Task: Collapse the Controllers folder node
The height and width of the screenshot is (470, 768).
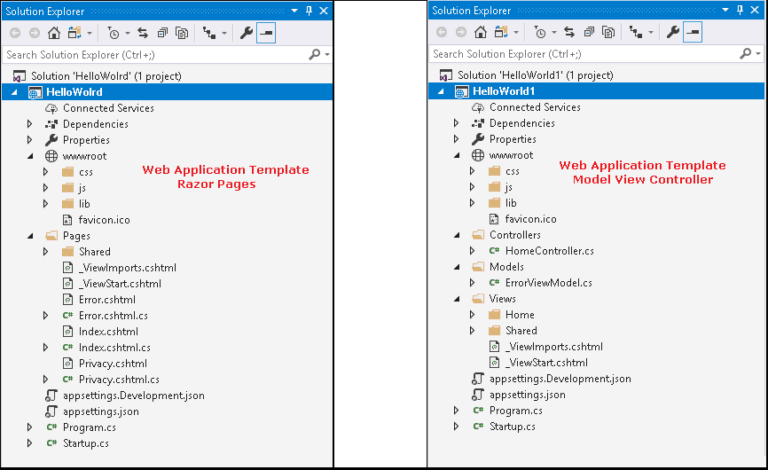Action: point(457,235)
